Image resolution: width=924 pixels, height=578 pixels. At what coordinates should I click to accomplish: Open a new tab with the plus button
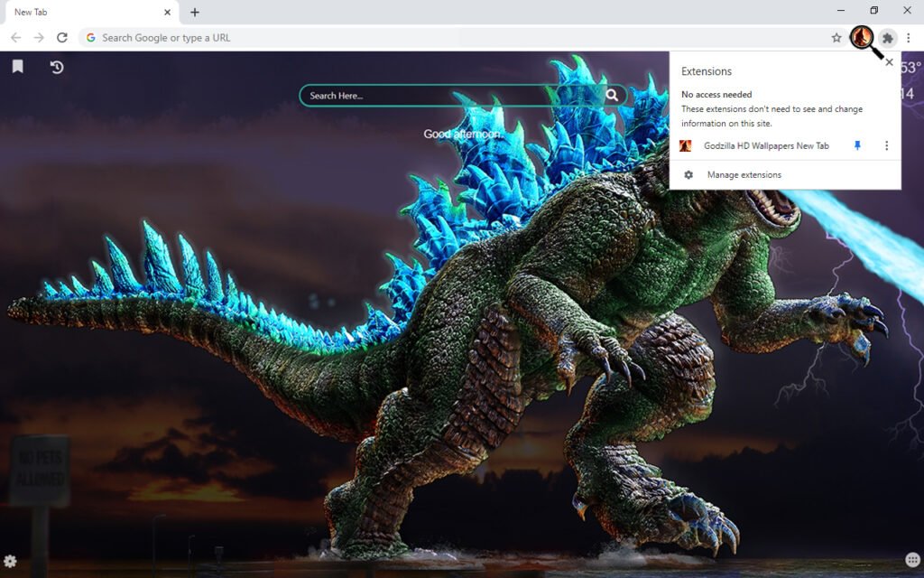tap(194, 12)
